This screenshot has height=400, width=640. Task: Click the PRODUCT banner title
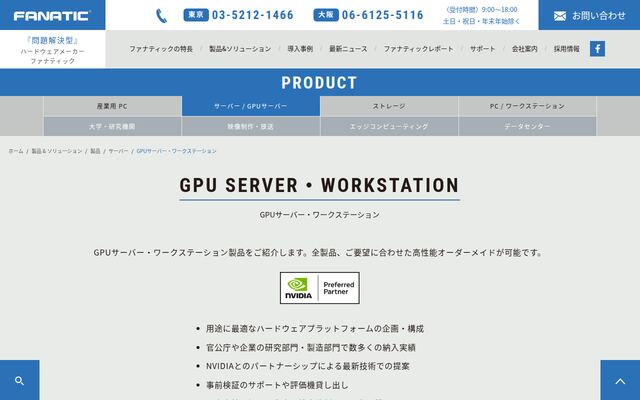[x=320, y=83]
